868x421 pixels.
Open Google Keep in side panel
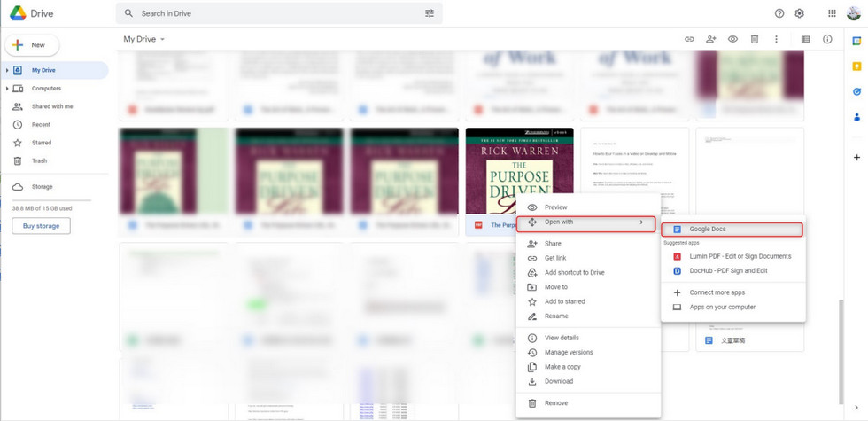pos(857,66)
